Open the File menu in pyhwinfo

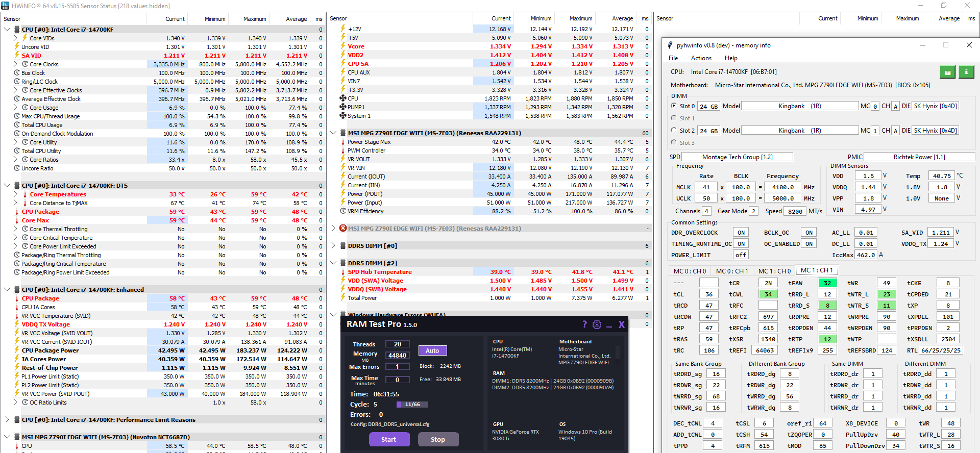coord(673,58)
